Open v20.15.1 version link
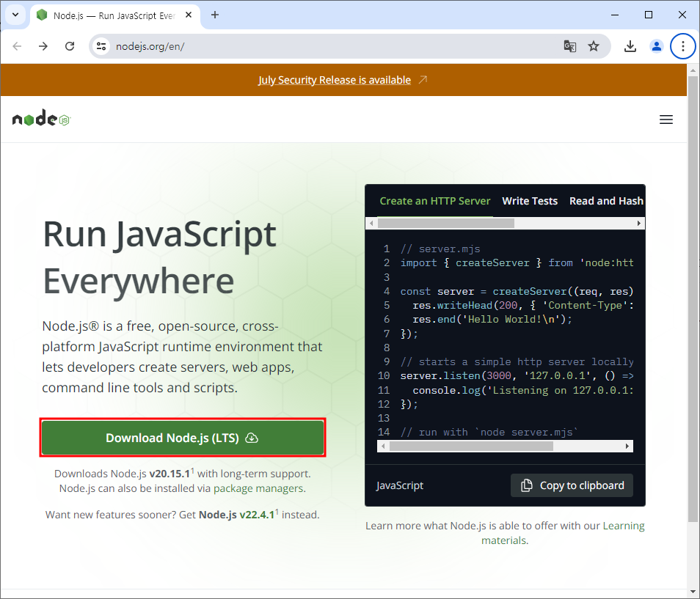Screen dimensions: 700x599 [x=170, y=474]
